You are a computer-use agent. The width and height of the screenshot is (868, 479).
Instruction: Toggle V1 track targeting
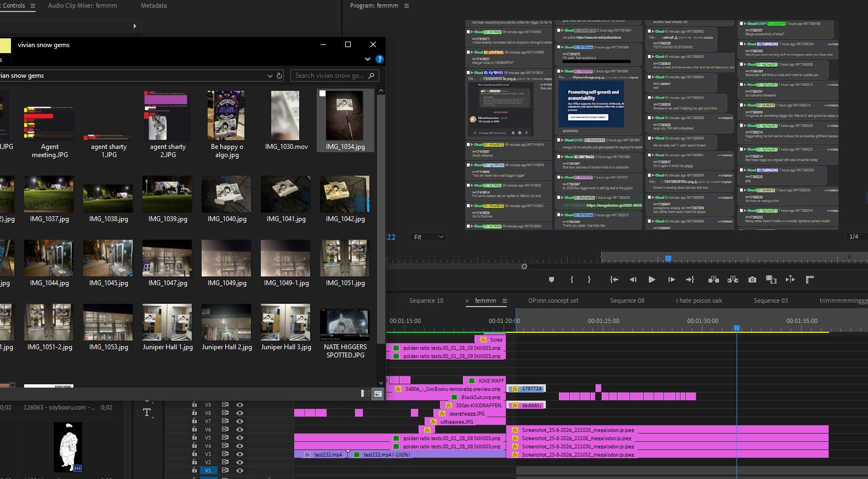pyautogui.click(x=208, y=470)
